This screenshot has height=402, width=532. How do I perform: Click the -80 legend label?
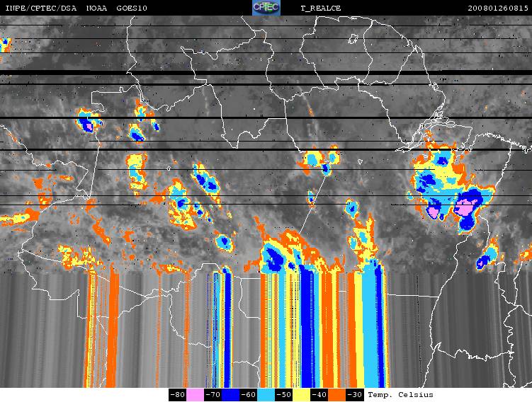177,395
